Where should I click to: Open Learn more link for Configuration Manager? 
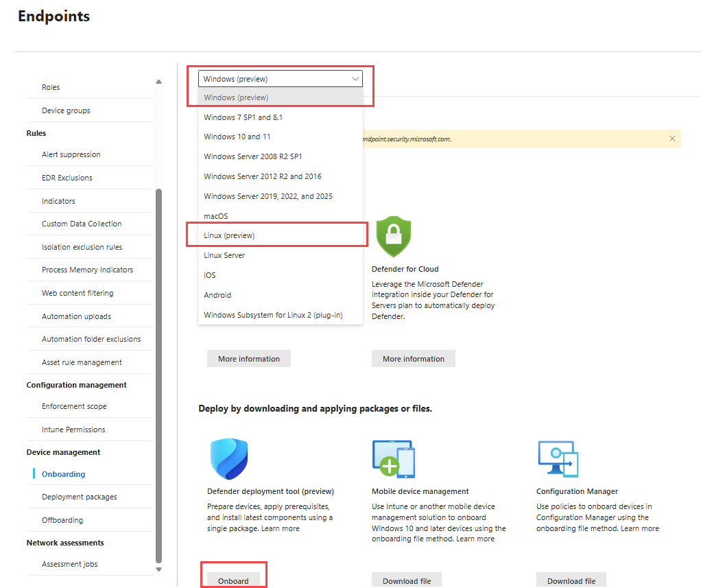tap(640, 528)
